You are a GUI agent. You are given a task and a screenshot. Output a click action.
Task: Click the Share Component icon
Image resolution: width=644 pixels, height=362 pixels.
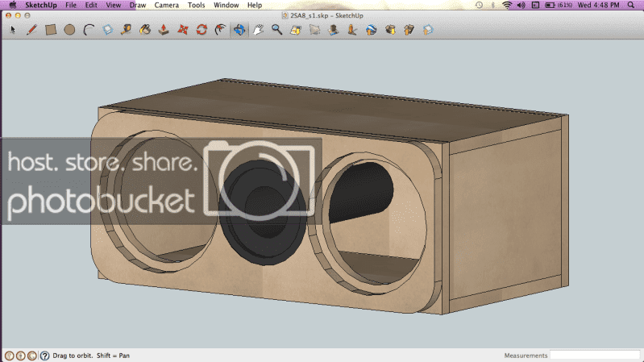(428, 30)
